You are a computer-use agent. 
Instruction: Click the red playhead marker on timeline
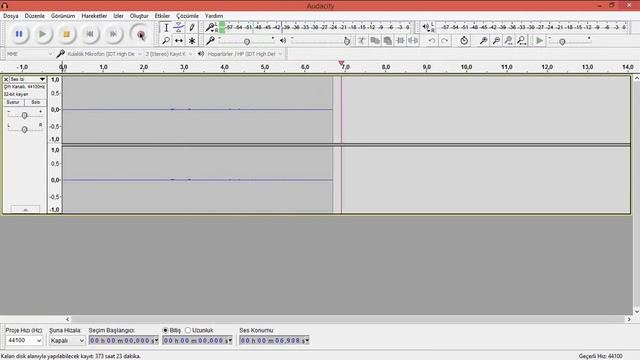pos(341,63)
